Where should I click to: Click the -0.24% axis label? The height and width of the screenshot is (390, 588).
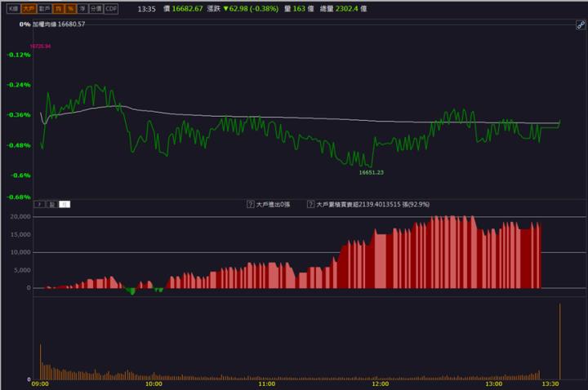(19, 85)
